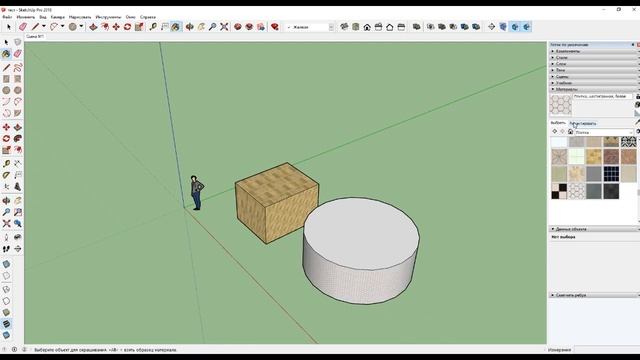This screenshot has width=640, height=360.
Task: Open the Изменить menu
Action: (26, 17)
